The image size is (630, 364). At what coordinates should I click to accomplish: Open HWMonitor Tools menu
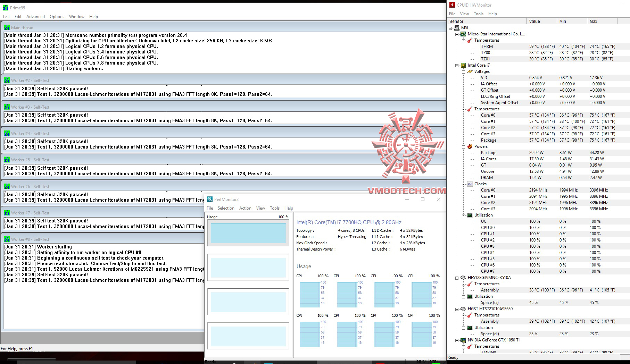point(479,14)
